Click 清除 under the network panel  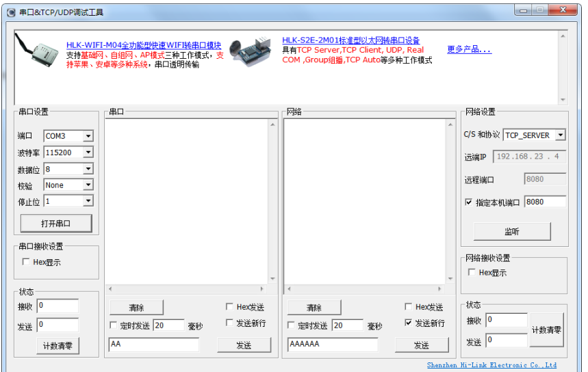pyautogui.click(x=314, y=308)
